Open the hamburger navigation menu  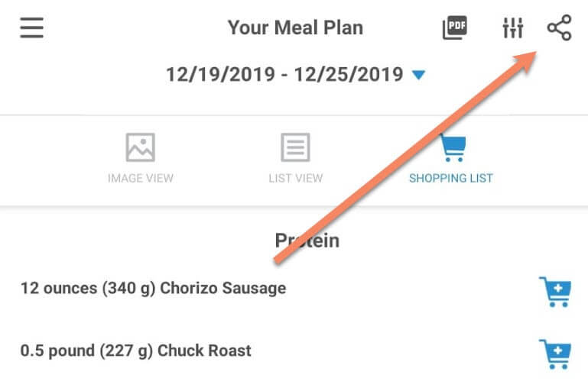[31, 29]
